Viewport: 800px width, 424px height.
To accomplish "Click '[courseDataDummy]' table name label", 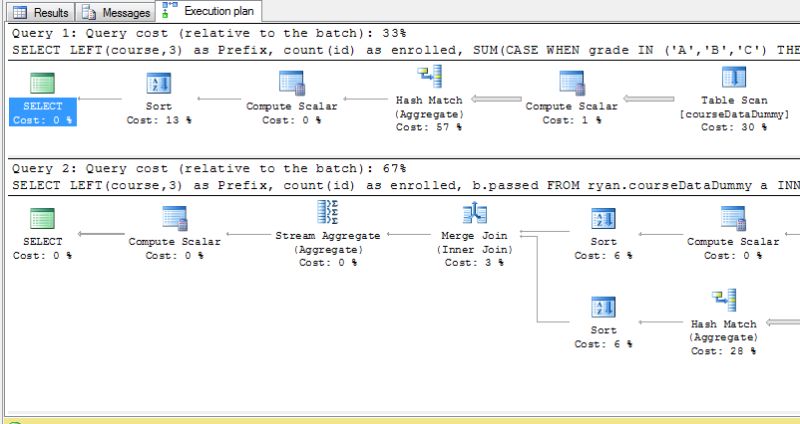I will tap(734, 114).
